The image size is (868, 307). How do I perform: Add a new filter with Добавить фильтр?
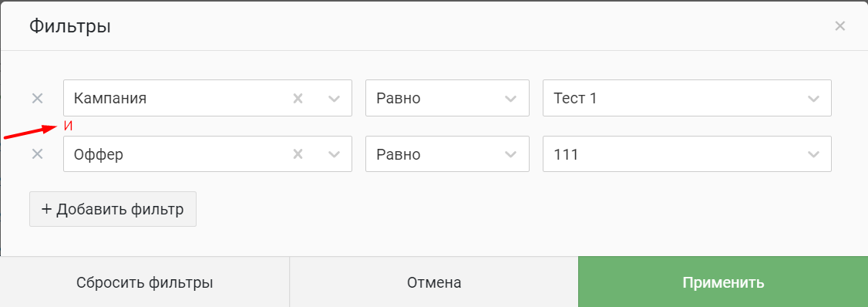pyautogui.click(x=113, y=209)
